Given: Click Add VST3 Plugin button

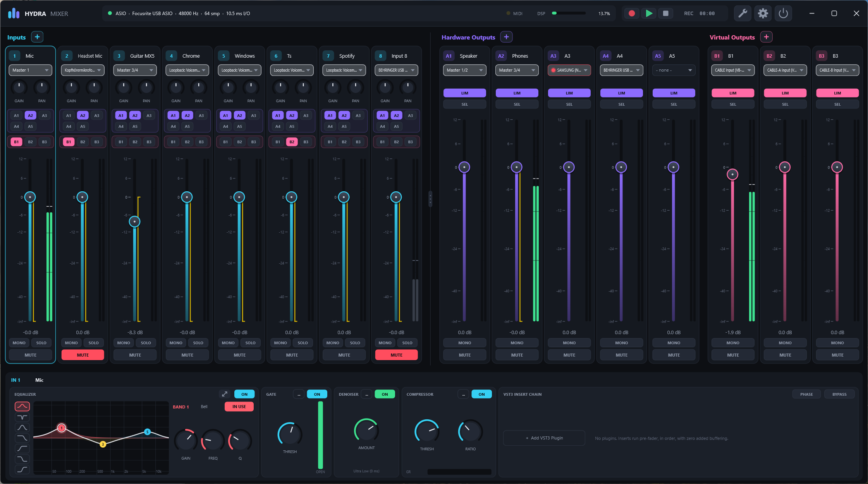Looking at the screenshot, I should click(544, 438).
